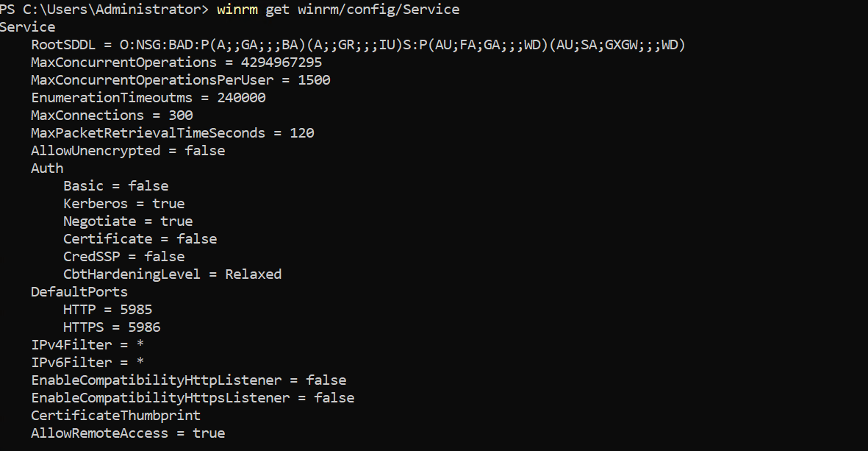Click the MaxConcurrentOperationsPerUser value 1500
The width and height of the screenshot is (868, 451).
pyautogui.click(x=314, y=80)
